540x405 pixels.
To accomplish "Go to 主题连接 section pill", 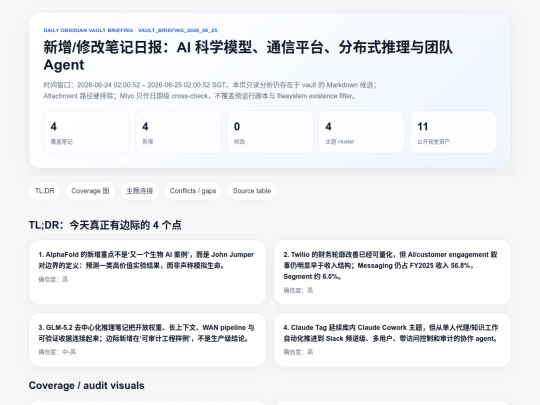I will click(139, 191).
